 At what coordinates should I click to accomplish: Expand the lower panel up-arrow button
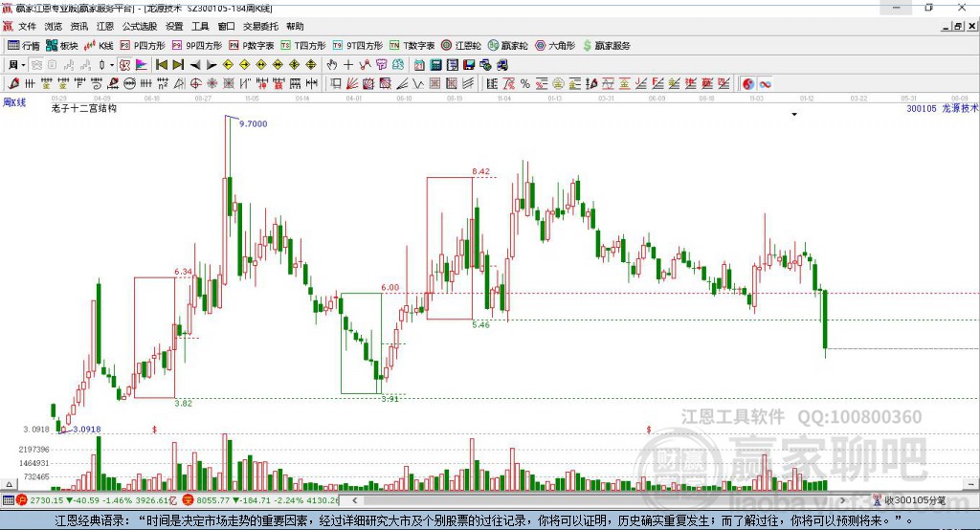[9, 484]
